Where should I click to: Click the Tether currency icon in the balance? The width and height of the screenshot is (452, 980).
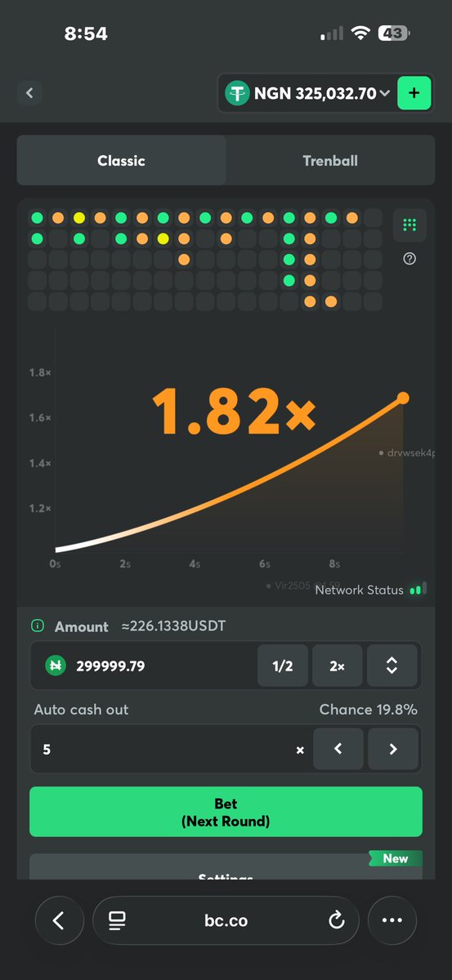(238, 93)
